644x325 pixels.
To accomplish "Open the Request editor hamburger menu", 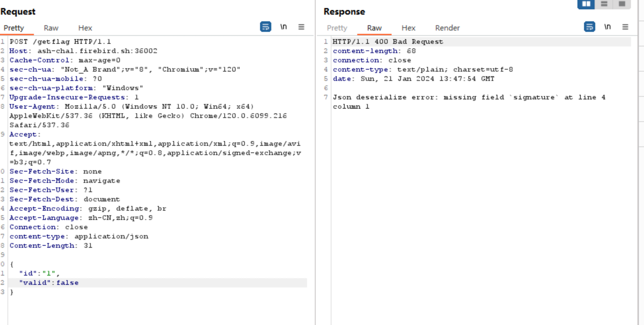I will point(301,27).
